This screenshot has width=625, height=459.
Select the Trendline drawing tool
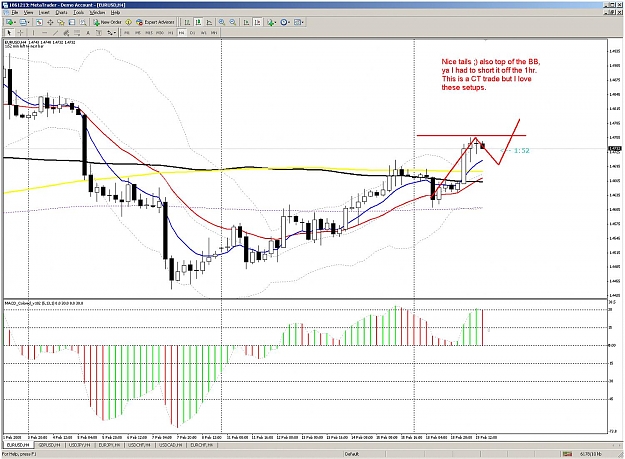55,33
